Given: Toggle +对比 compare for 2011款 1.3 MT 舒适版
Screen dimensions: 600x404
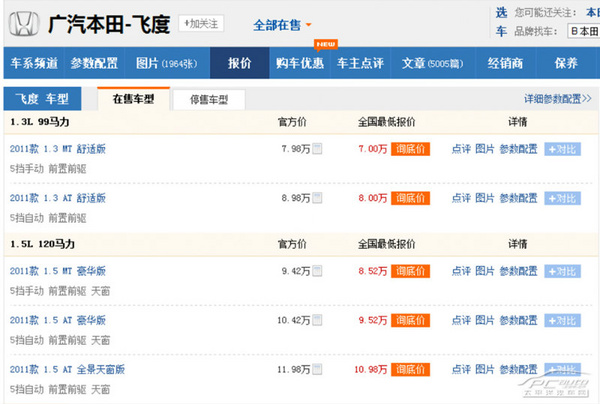Looking at the screenshot, I should click(x=562, y=149).
